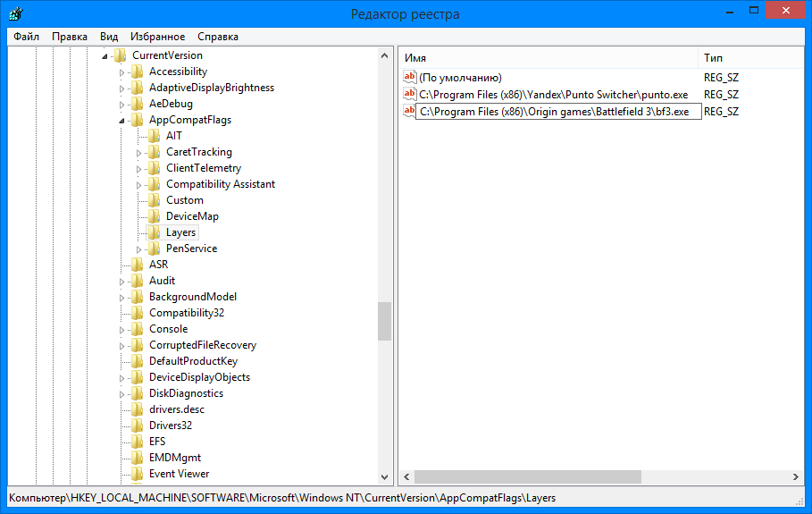Viewport: 812px width, 514px height.
Task: Select the AdaptiveDisplayBrightness key label
Action: coord(212,88)
